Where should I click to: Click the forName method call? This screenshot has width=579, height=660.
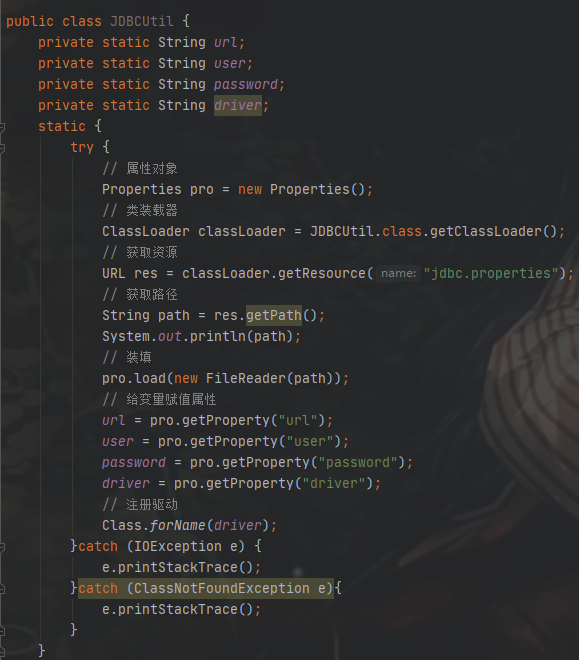click(178, 525)
